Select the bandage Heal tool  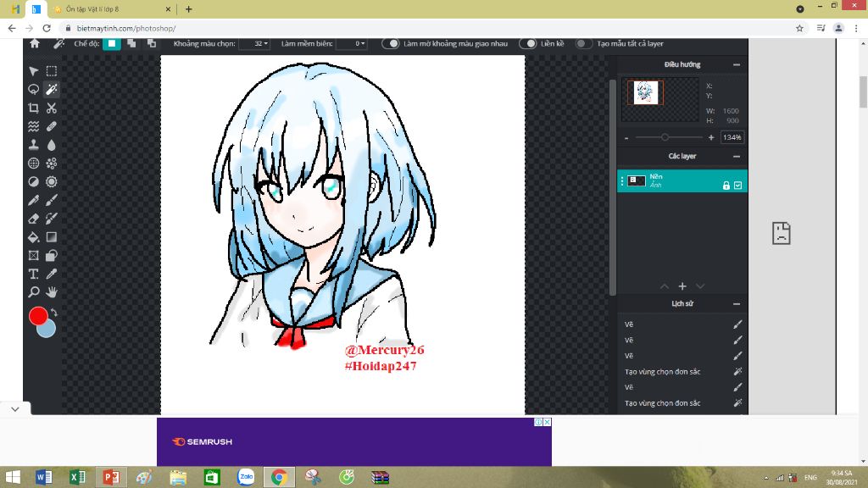click(x=52, y=126)
